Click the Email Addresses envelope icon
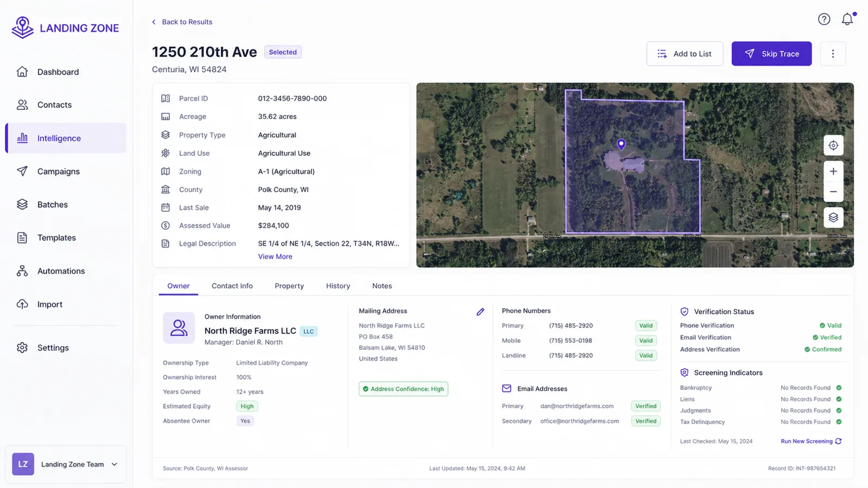Viewport: 868px width, 488px height. pyautogui.click(x=507, y=389)
